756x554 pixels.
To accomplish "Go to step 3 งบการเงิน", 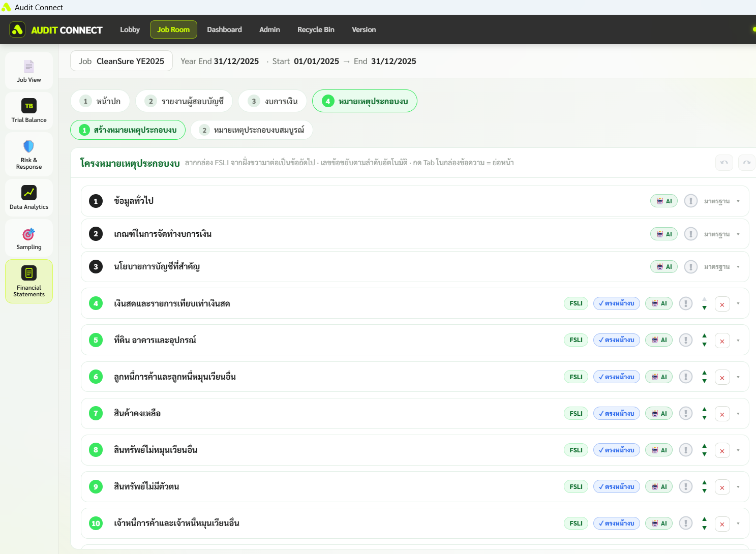I will (x=273, y=101).
